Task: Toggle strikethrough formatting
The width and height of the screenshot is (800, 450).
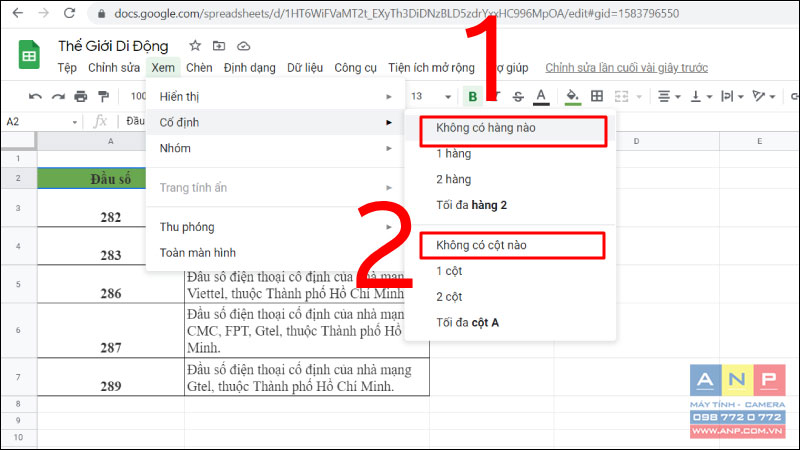Action: click(518, 96)
